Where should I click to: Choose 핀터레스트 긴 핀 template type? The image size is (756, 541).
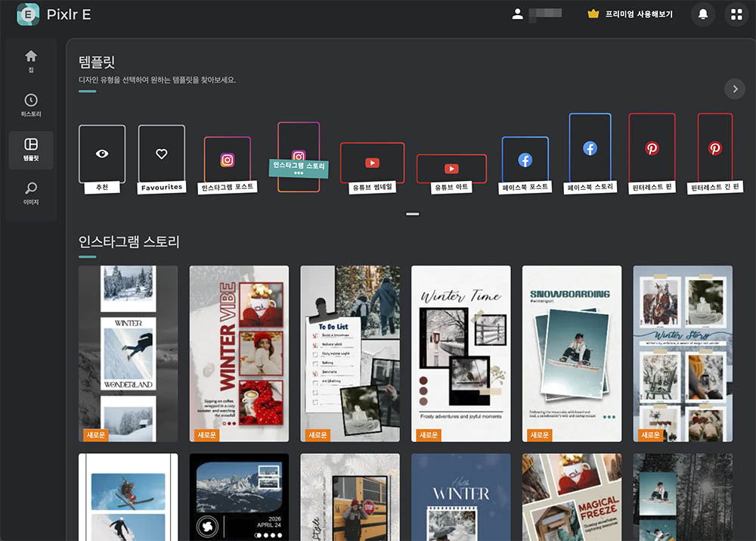click(715, 154)
